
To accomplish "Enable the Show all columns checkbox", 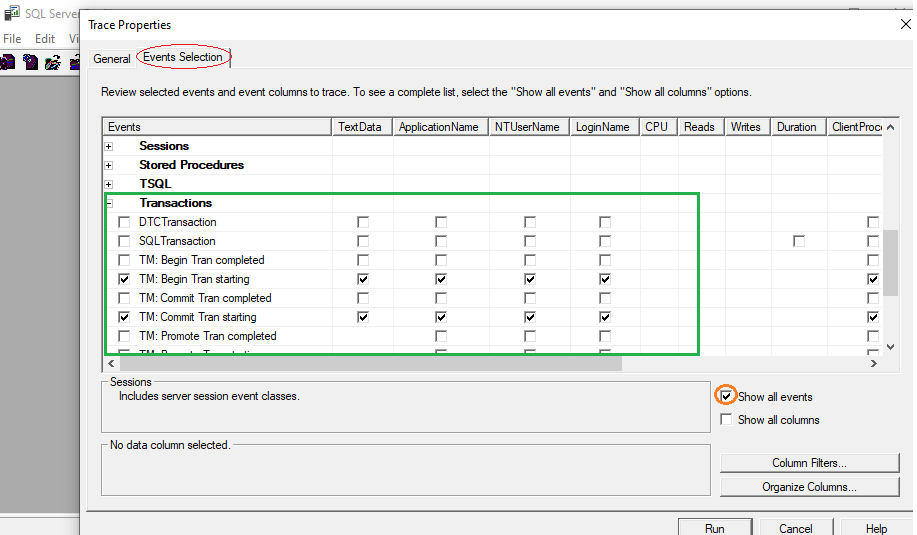I will click(x=727, y=420).
